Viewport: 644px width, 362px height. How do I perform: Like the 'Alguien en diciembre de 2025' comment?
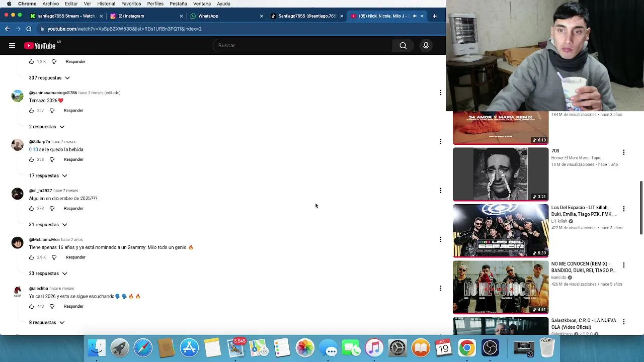click(x=31, y=208)
